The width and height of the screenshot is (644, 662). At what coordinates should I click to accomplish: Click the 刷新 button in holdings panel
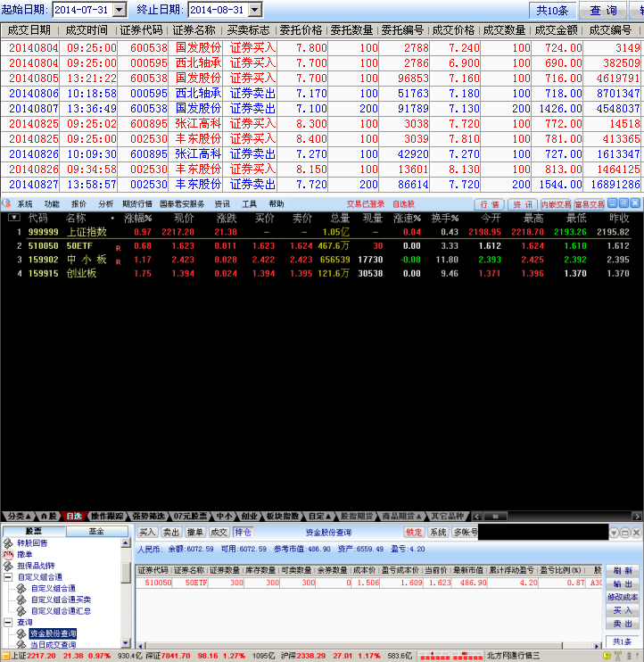tap(623, 570)
